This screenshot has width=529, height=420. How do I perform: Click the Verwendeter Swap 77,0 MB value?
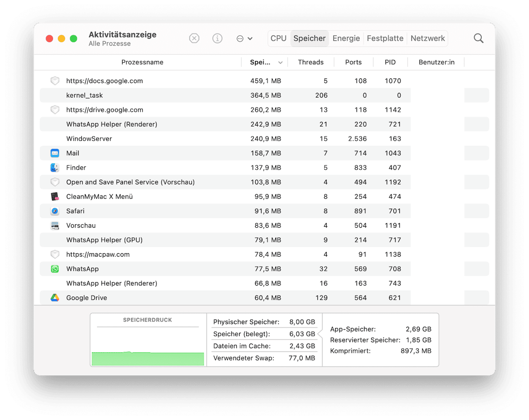click(x=302, y=359)
